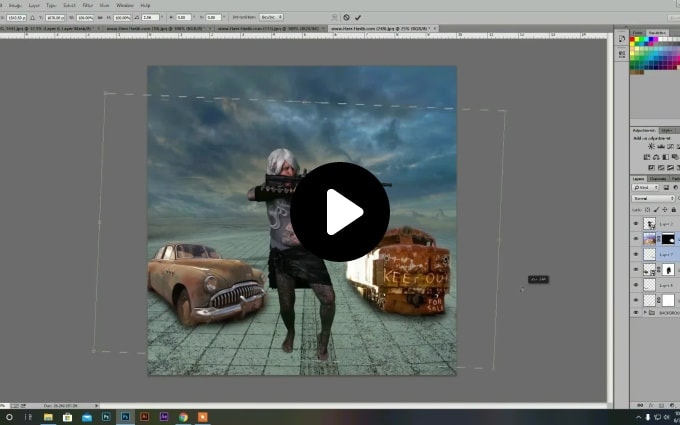Click mask link icon on the sky layer
Viewport: 680px width, 425px height.
(659, 239)
